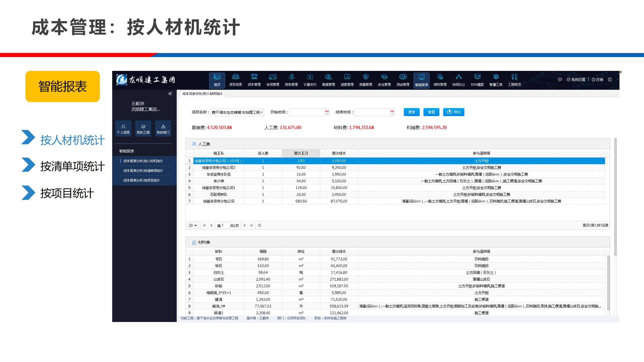This screenshot has height=362, width=644.
Task: Open 个人信息 sidebar icon
Action: point(123,128)
